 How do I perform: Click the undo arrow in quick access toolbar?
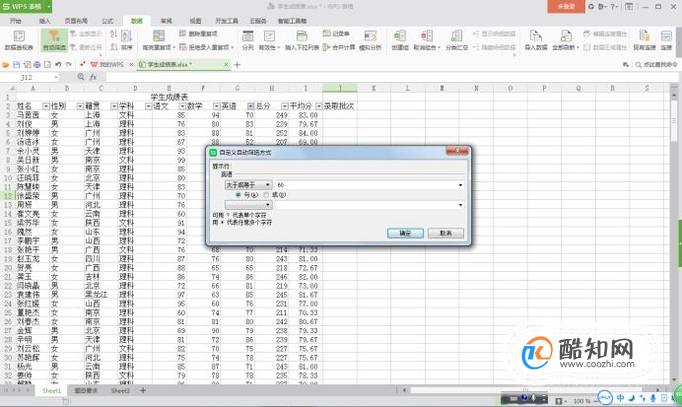[58, 64]
